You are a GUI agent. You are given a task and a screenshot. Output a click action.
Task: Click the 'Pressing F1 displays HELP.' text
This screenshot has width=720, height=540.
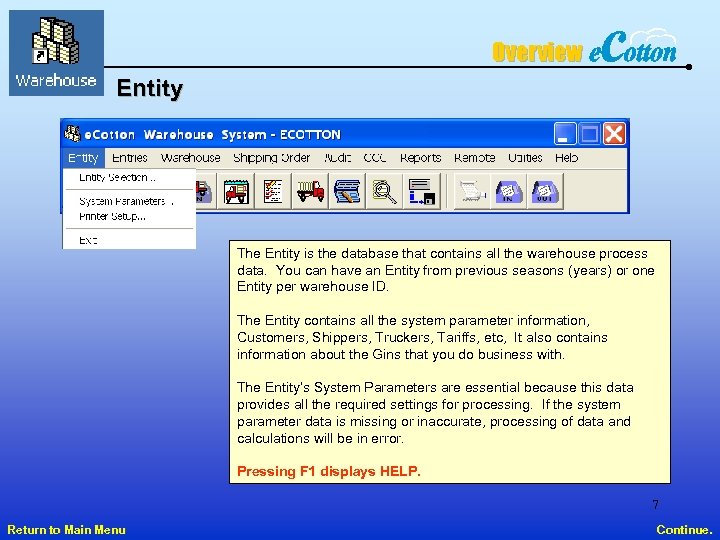(x=329, y=472)
